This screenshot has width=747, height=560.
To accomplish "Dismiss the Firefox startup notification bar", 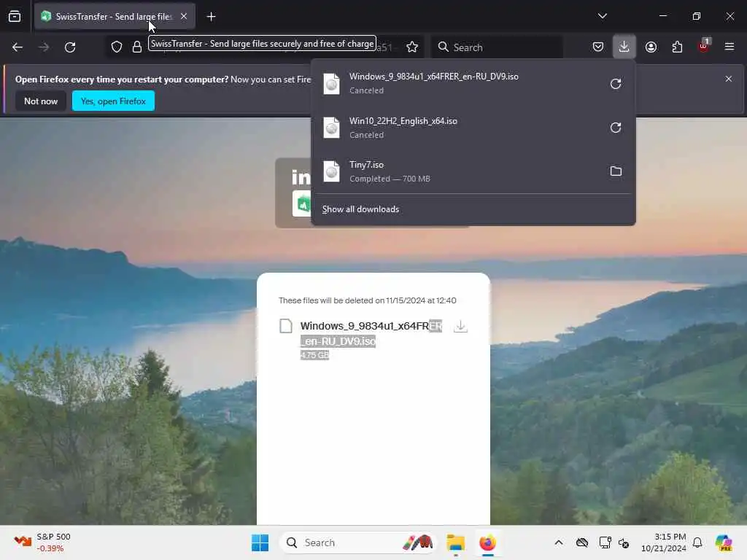I will [x=728, y=79].
